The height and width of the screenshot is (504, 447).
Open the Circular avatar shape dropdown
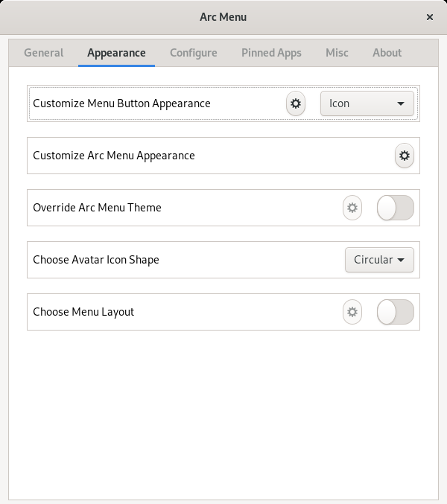point(379,260)
